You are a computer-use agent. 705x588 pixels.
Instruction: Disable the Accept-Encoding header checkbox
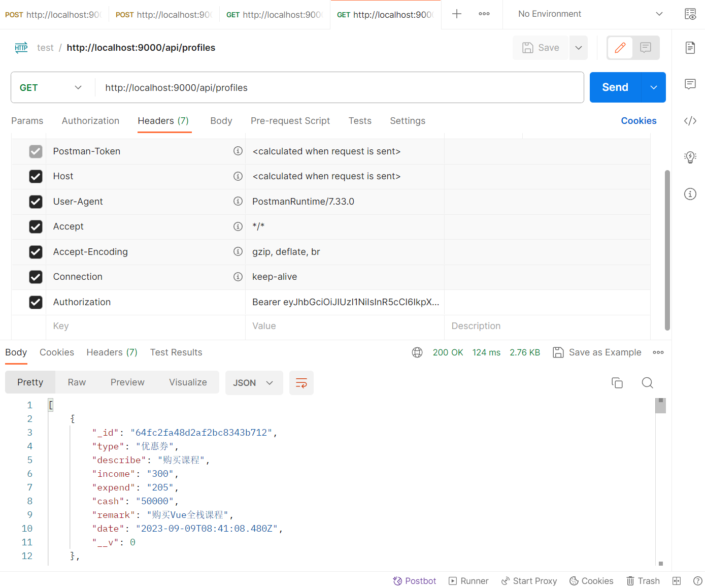click(36, 252)
